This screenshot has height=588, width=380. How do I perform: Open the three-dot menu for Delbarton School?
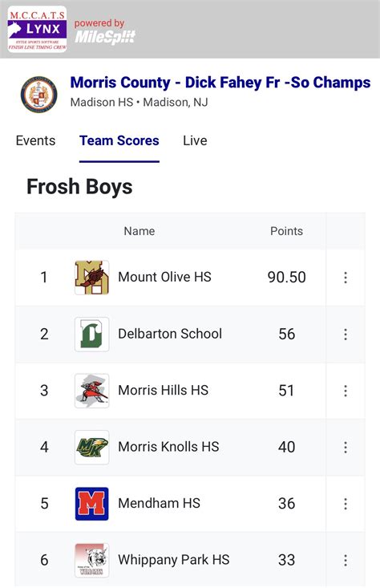(x=346, y=335)
